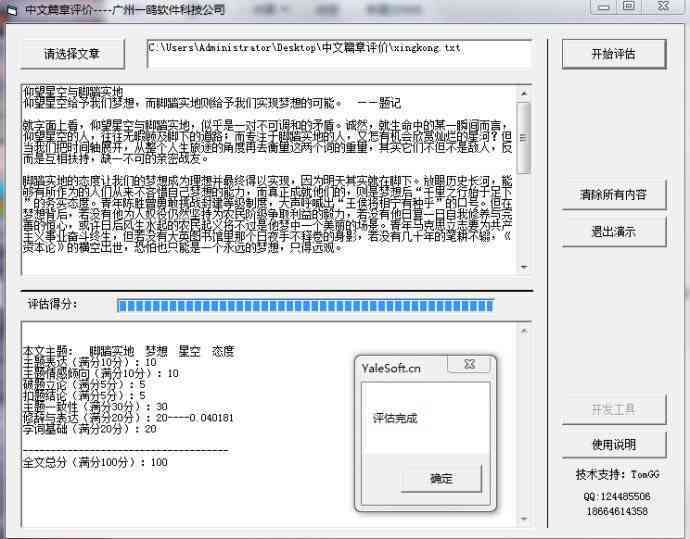Click the paragraph starting 脚踏实地的态度

[x=268, y=214]
